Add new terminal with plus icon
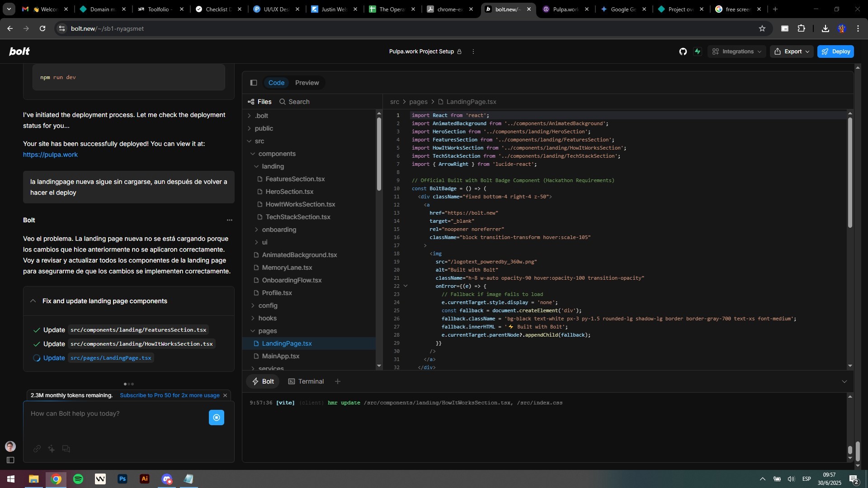The width and height of the screenshot is (868, 488). coord(338,381)
